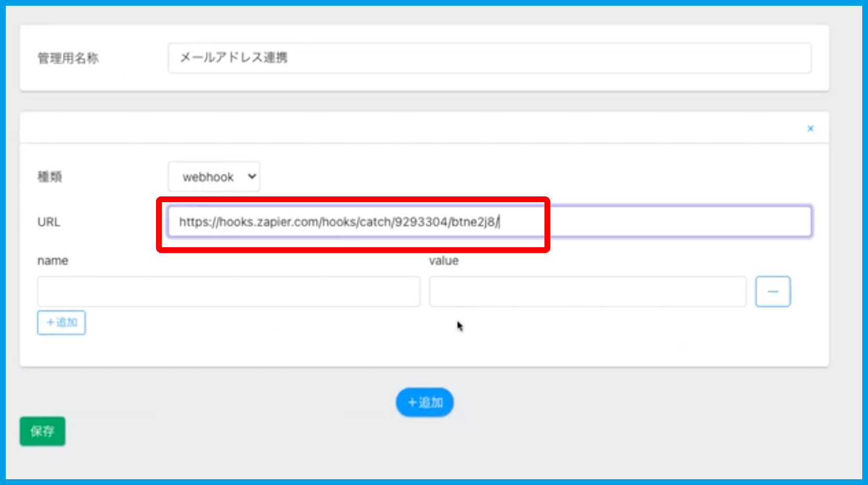Click the 種類 label
Screen dimensions: 868x485
click(x=50, y=177)
